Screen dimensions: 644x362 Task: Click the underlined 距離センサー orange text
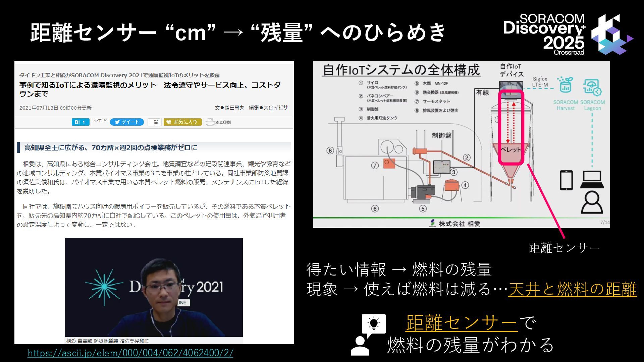[462, 323]
